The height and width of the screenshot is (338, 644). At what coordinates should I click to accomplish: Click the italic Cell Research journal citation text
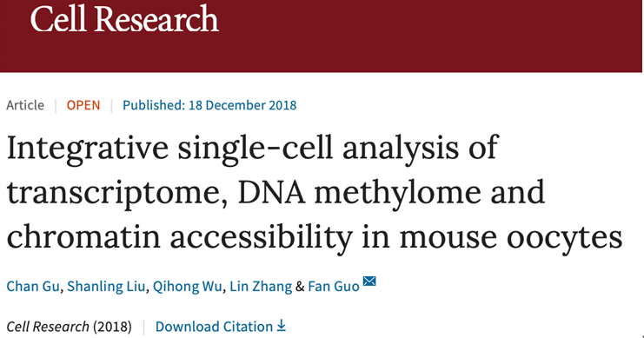click(48, 327)
